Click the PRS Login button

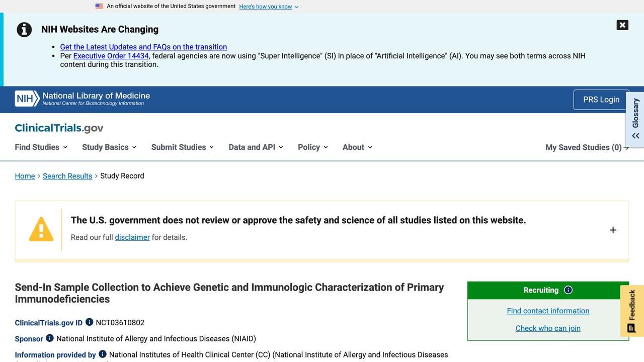pyautogui.click(x=601, y=100)
